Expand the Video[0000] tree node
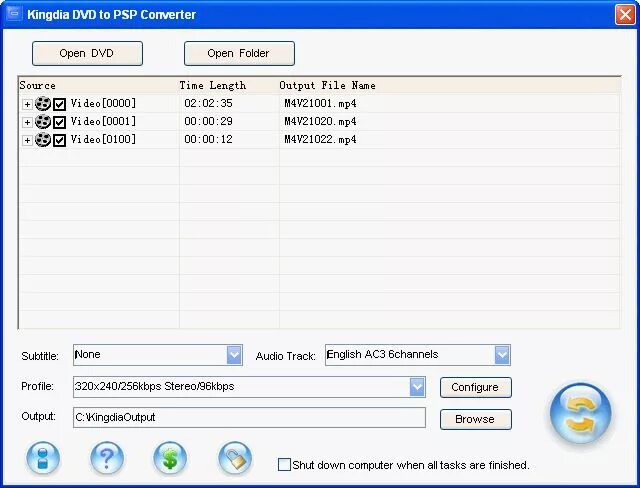This screenshot has height=488, width=640. click(x=27, y=104)
